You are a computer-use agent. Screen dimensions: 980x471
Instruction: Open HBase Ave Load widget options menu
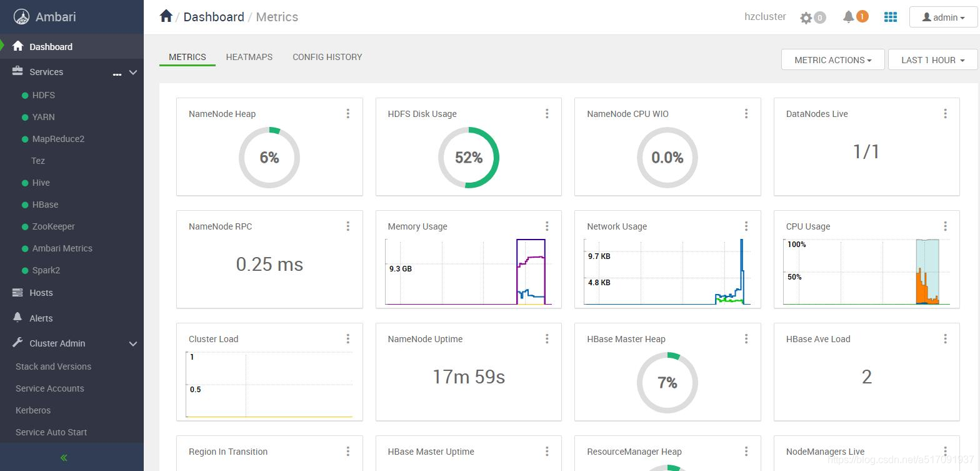pyautogui.click(x=945, y=338)
